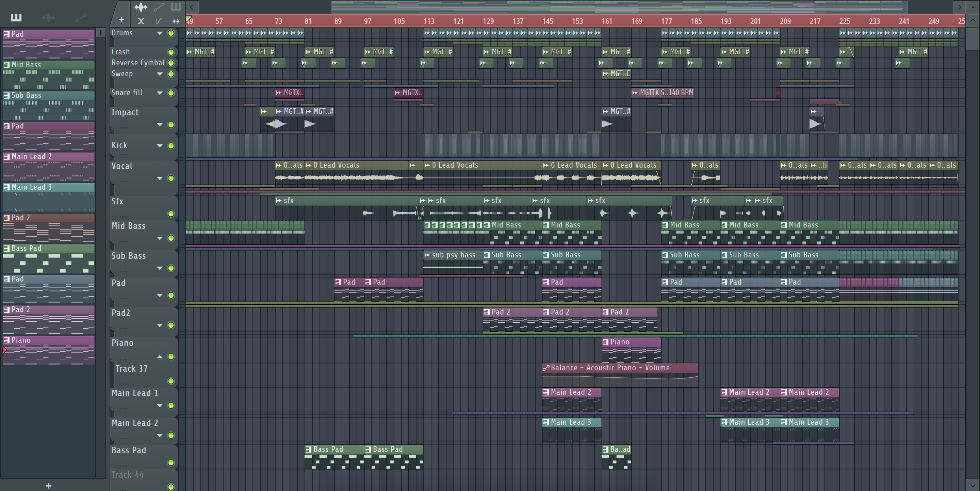Select the Balance Acoustic Piano Volume clip
Viewport: 980px width, 491px height.
(x=620, y=375)
